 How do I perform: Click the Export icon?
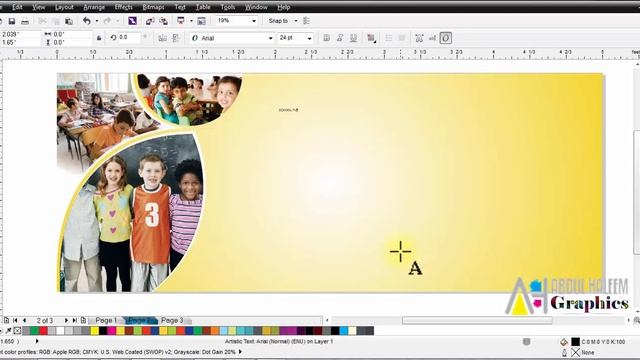coord(164,21)
